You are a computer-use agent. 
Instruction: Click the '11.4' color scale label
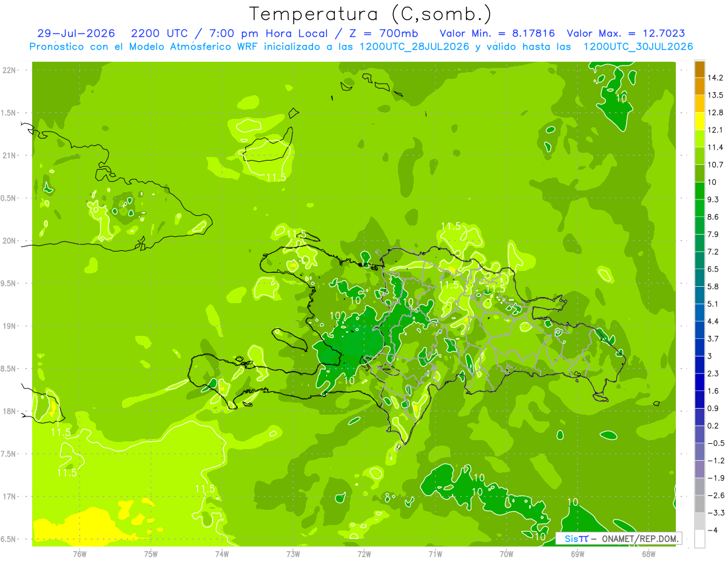click(715, 147)
